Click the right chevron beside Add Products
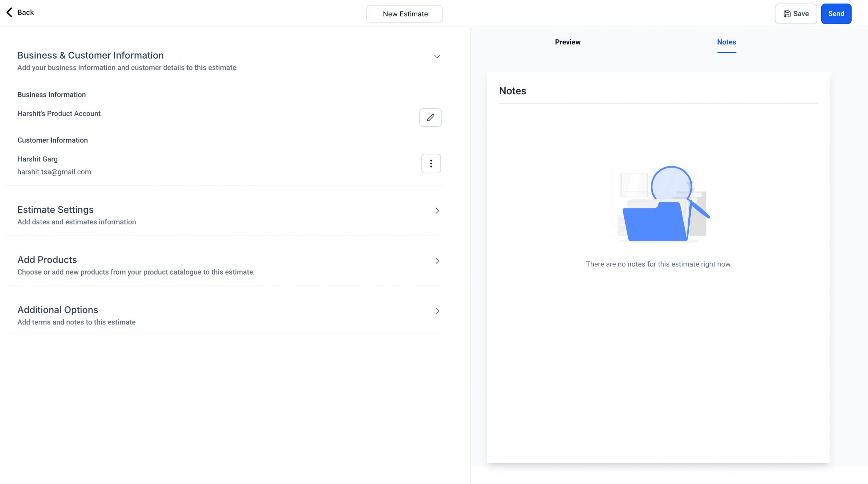Screen dimensions: 868x484 coord(437,261)
